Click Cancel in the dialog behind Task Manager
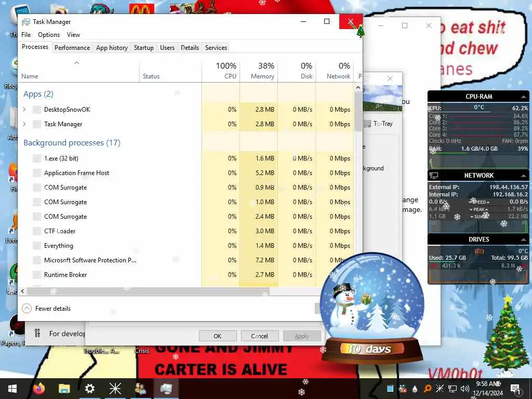The width and height of the screenshot is (532, 399). pos(260,336)
